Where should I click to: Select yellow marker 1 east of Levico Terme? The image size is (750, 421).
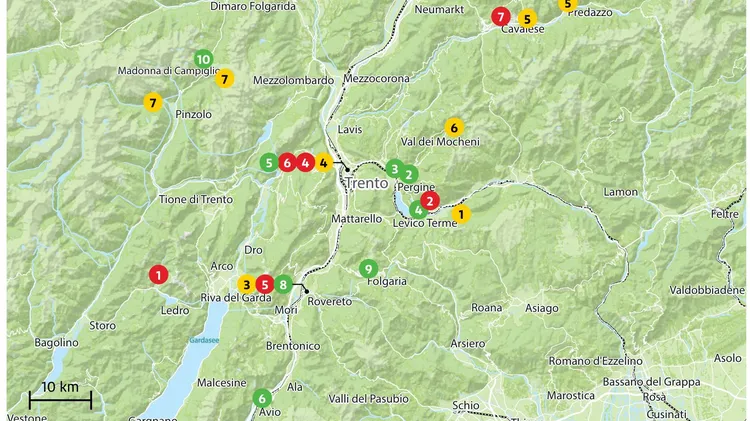pyautogui.click(x=461, y=214)
